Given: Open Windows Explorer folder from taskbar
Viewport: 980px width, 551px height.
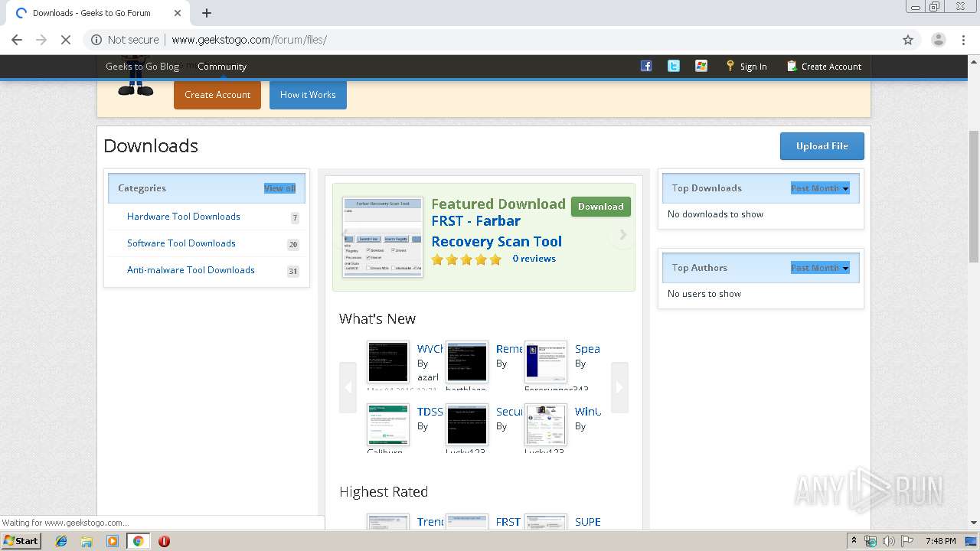Looking at the screenshot, I should 87,541.
